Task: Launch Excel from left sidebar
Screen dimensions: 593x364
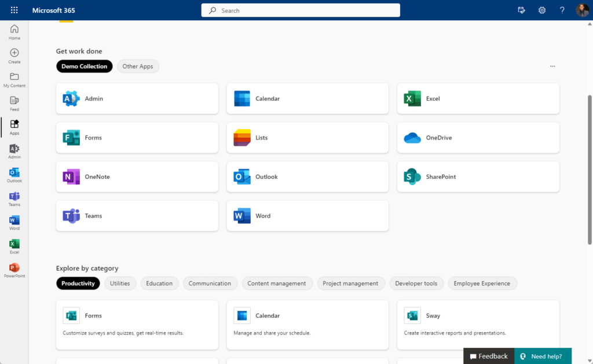Action: pyautogui.click(x=14, y=247)
